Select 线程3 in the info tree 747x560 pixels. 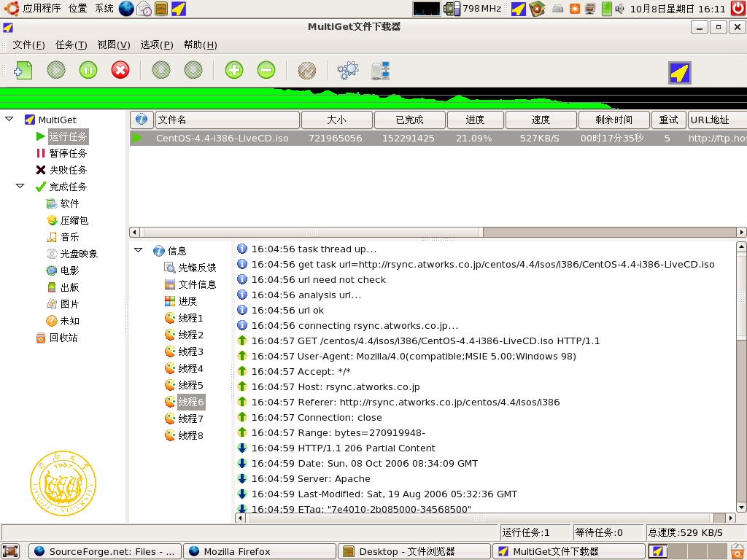coord(190,351)
